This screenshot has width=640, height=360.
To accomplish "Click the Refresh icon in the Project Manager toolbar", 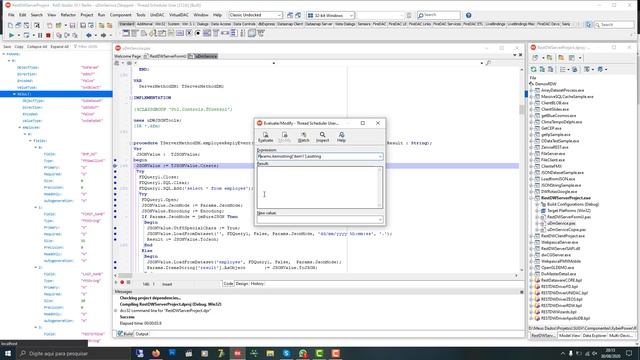I will tap(533, 69).
